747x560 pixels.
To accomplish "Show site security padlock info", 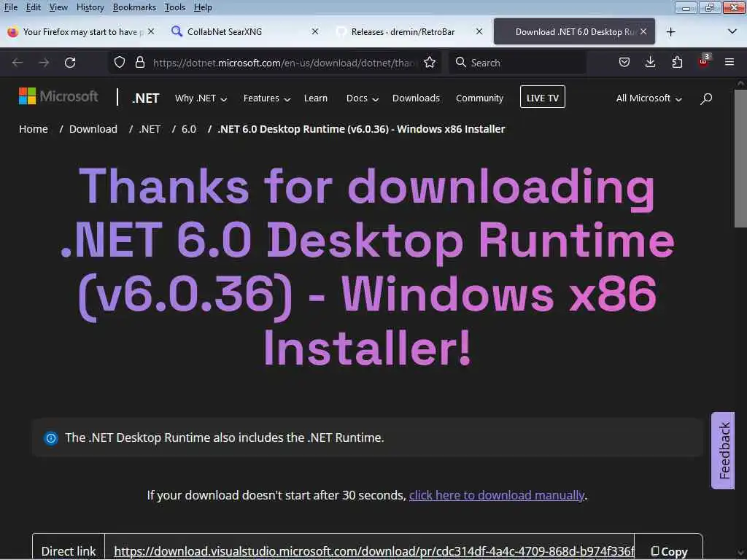I will (x=139, y=63).
